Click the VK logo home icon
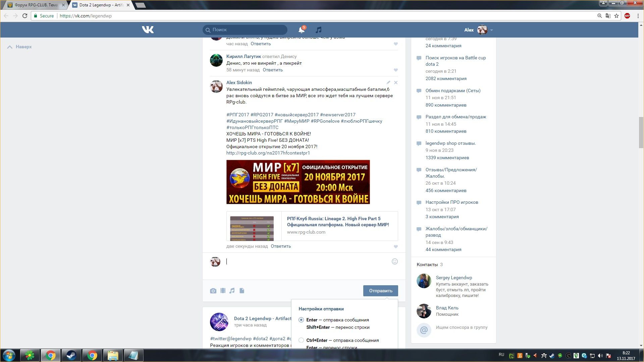This screenshot has width=644, height=362. point(148,30)
